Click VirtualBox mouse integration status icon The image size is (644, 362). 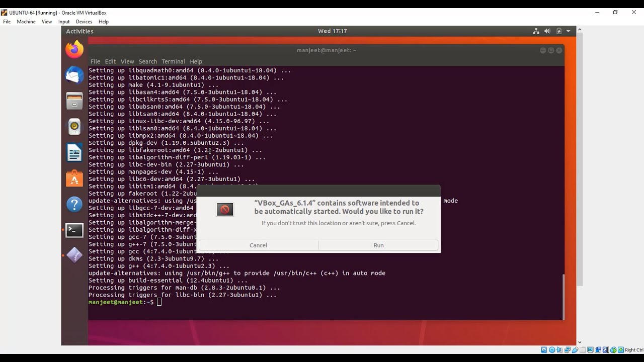[x=613, y=350]
